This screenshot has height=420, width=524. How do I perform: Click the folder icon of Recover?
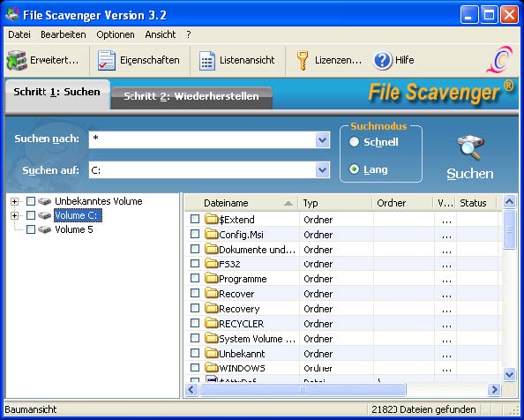(211, 293)
